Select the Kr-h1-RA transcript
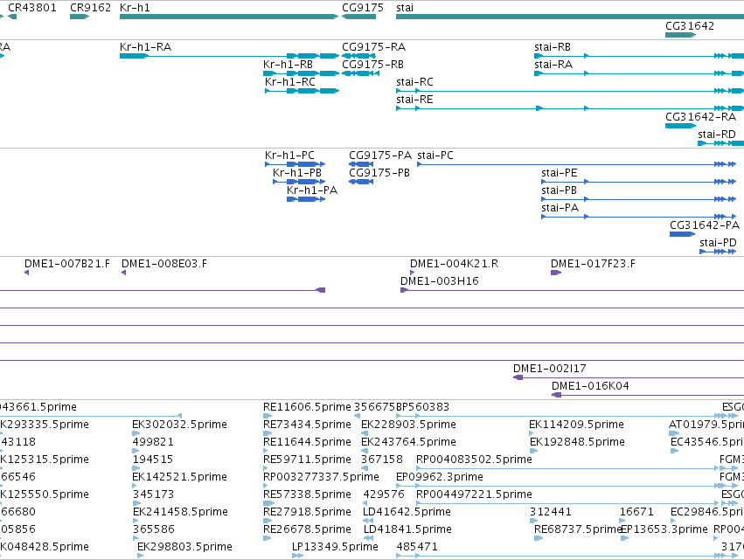This screenshot has height=560, width=744. pyautogui.click(x=229, y=56)
